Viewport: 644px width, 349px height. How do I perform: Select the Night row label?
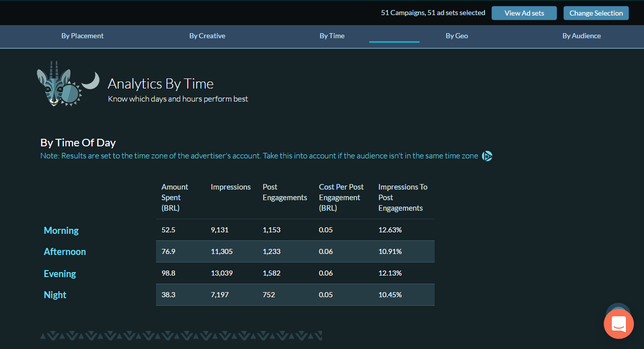tap(55, 295)
